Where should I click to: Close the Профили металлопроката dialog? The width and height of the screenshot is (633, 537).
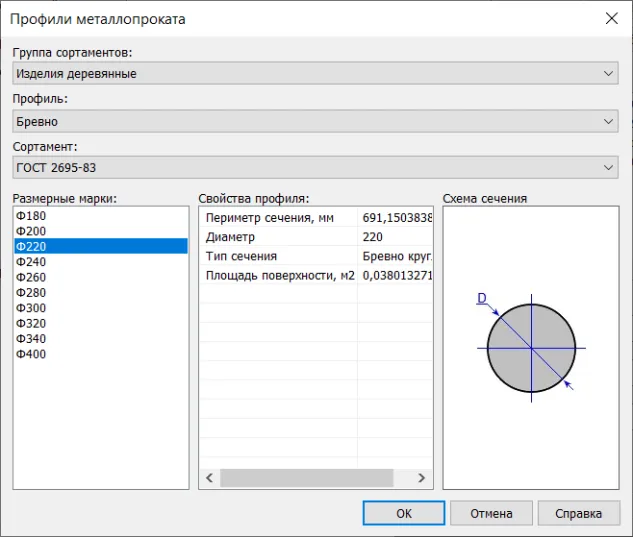611,18
